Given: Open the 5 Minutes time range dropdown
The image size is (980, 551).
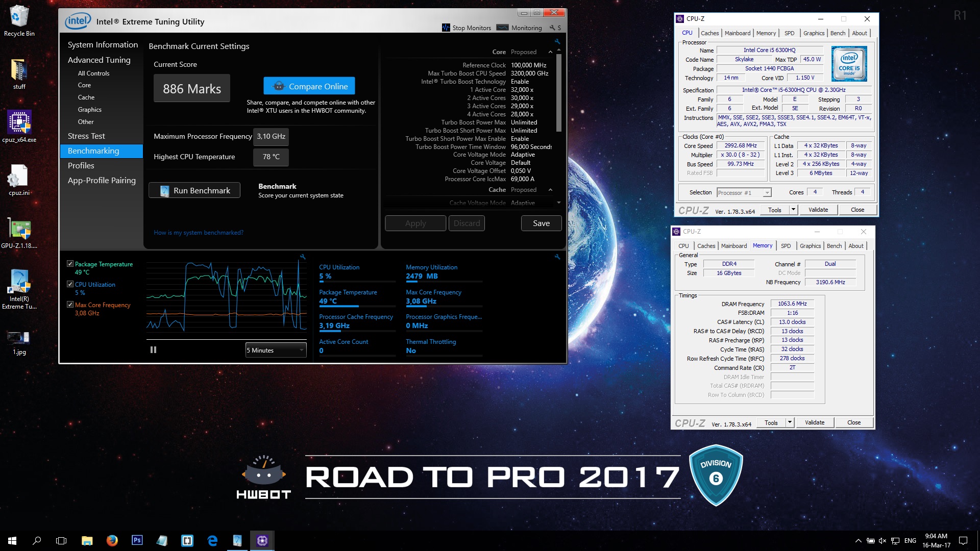Looking at the screenshot, I should (276, 350).
